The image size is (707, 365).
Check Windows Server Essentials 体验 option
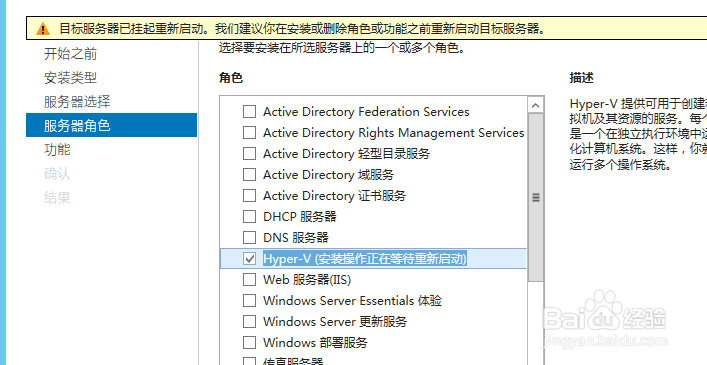(x=249, y=301)
